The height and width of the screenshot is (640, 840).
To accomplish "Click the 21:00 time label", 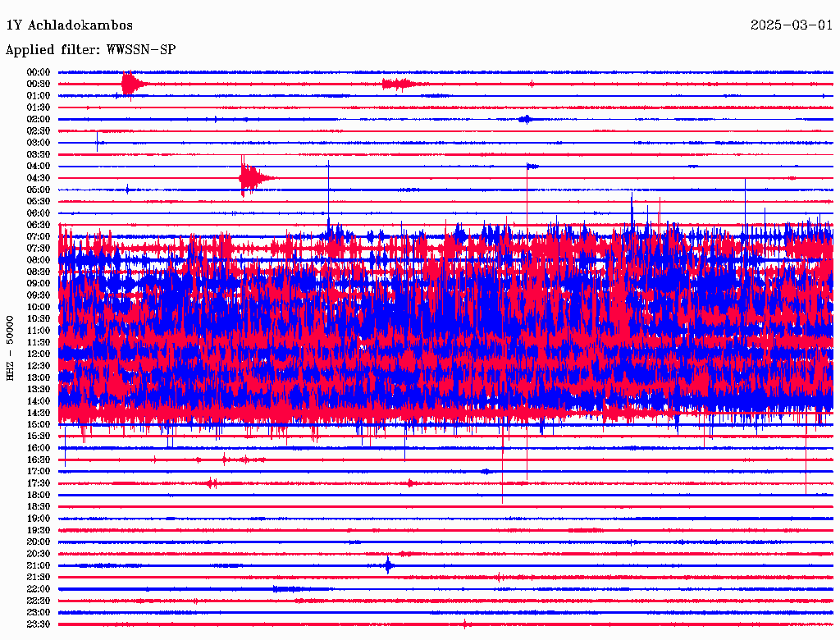I will [39, 565].
